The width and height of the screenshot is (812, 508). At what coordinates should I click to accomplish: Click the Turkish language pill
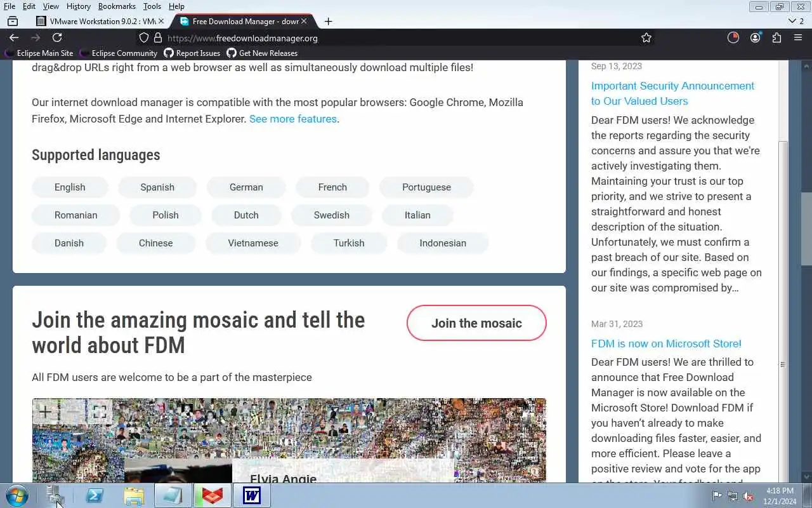(349, 243)
